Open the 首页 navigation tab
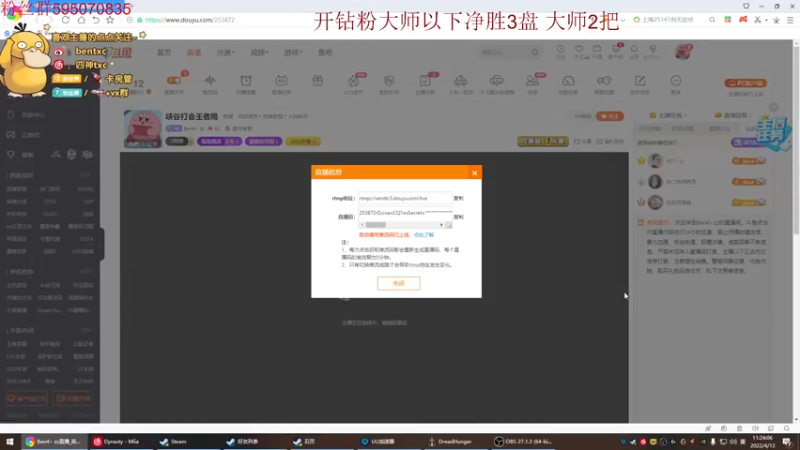 [x=164, y=53]
